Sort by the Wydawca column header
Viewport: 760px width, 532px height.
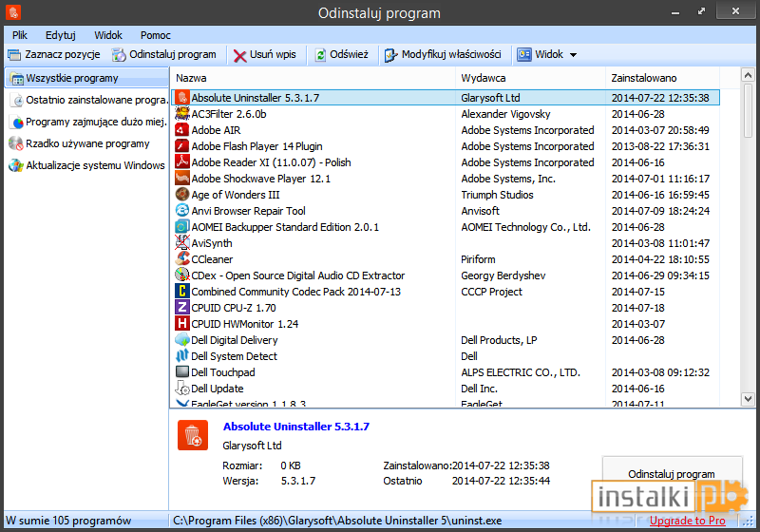(x=531, y=78)
